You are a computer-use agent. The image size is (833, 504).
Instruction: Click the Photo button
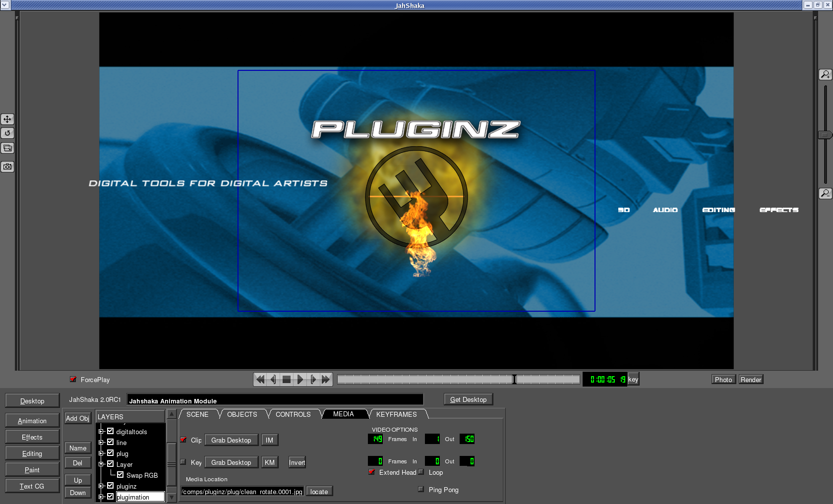pyautogui.click(x=723, y=380)
